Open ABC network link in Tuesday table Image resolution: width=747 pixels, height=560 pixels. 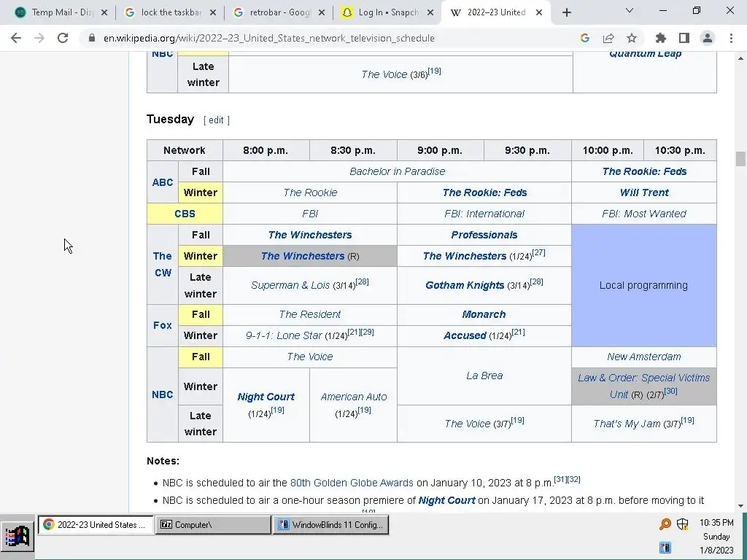click(x=163, y=182)
